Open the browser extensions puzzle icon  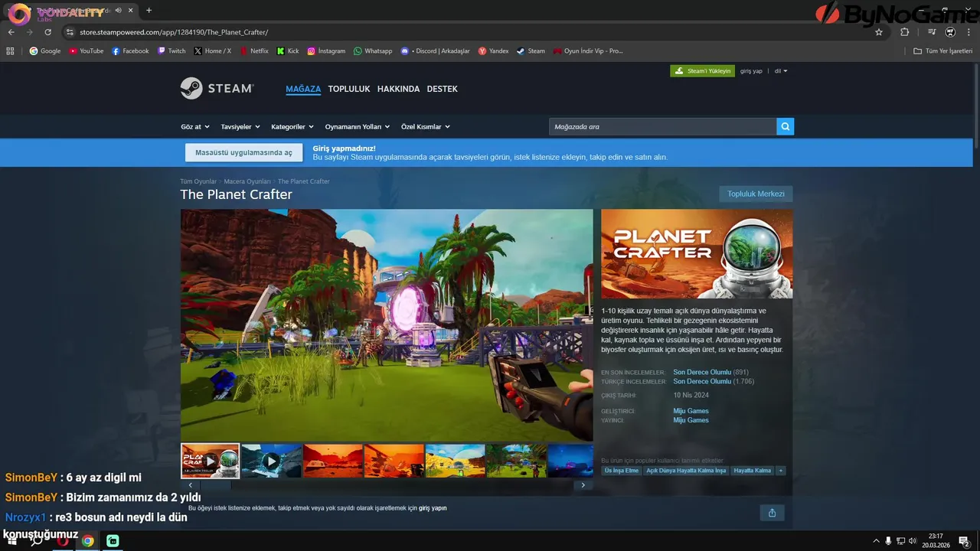tap(904, 32)
